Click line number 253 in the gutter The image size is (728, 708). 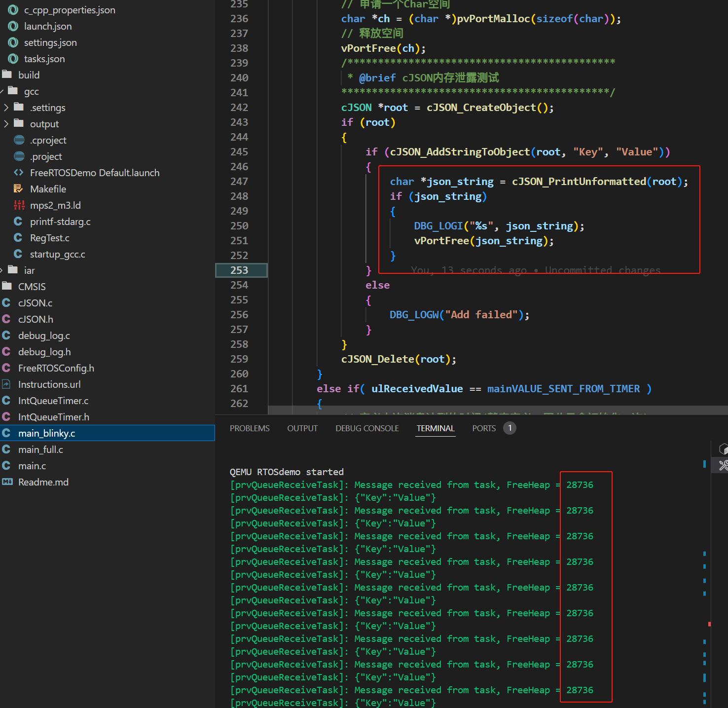pyautogui.click(x=239, y=270)
